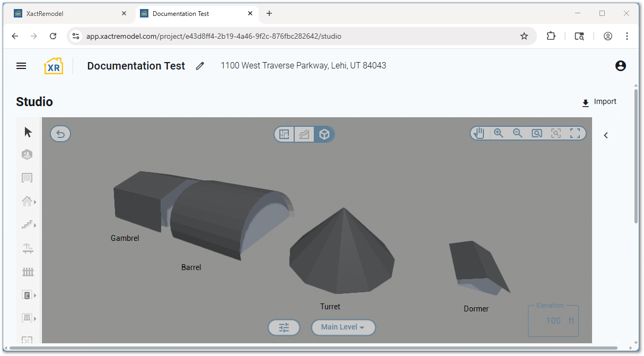Switch to the elevation sketch view
Image resolution: width=644 pixels, height=356 pixels.
(x=304, y=134)
